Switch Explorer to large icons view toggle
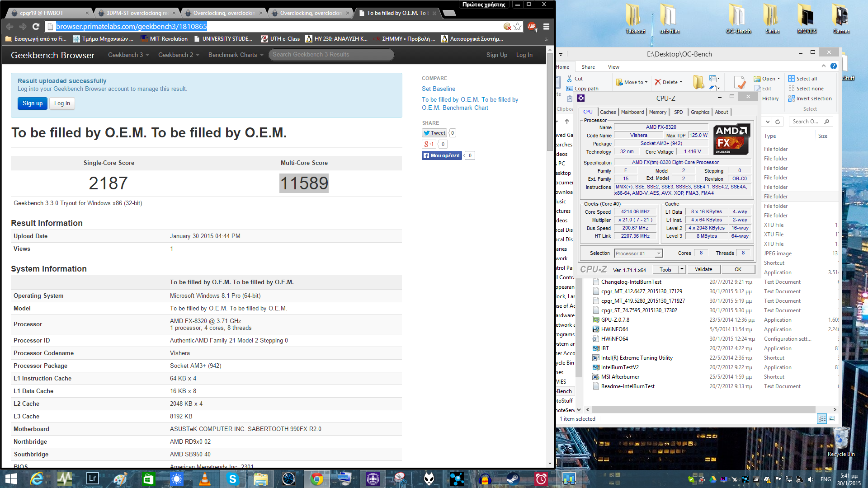The width and height of the screenshot is (868, 488). click(x=832, y=419)
